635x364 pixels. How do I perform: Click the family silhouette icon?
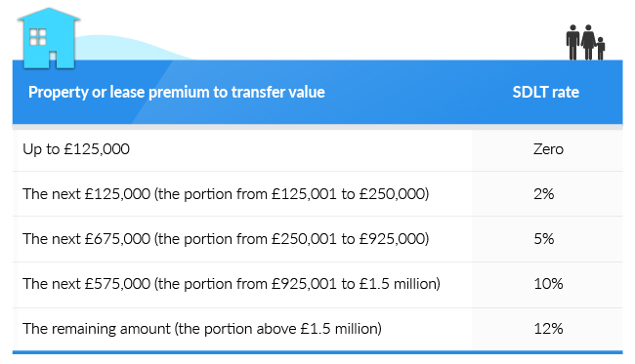(585, 43)
